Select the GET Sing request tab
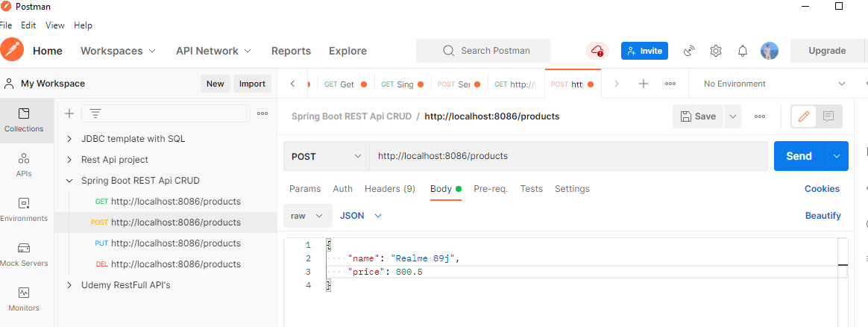 click(403, 84)
